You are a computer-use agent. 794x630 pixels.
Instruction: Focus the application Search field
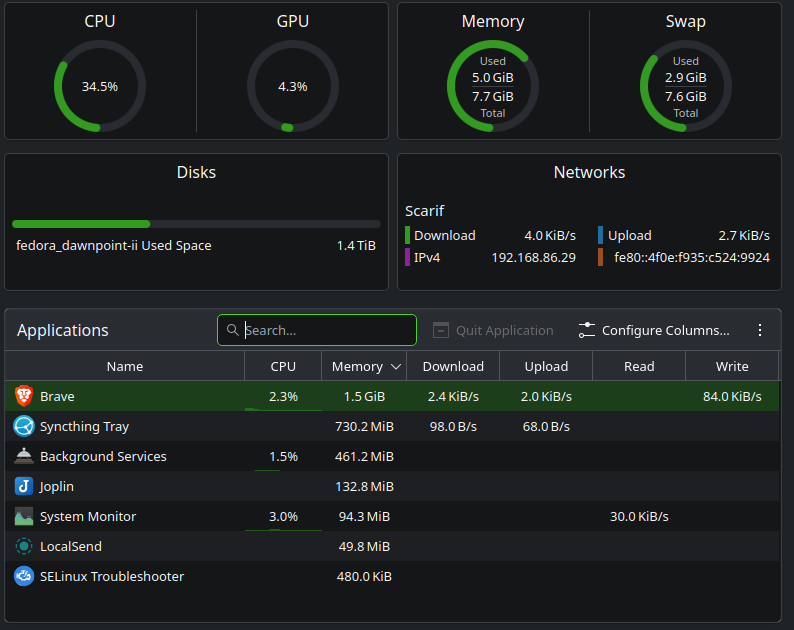click(327, 330)
